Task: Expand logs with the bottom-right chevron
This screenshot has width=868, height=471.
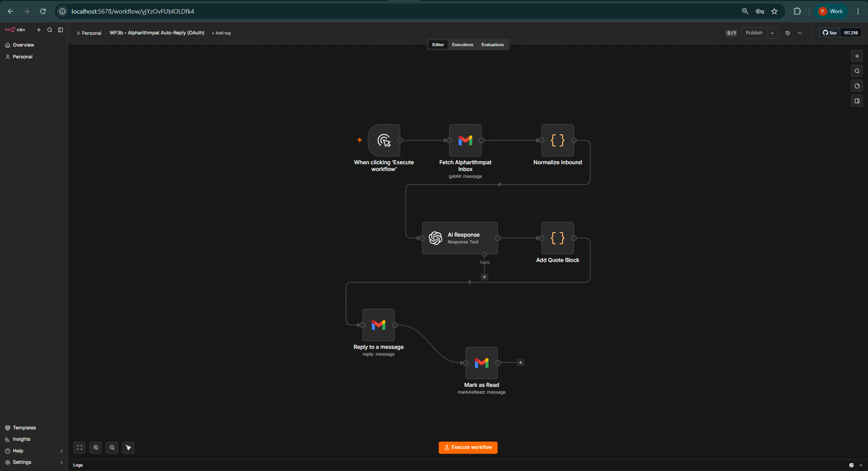Action: 861,465
